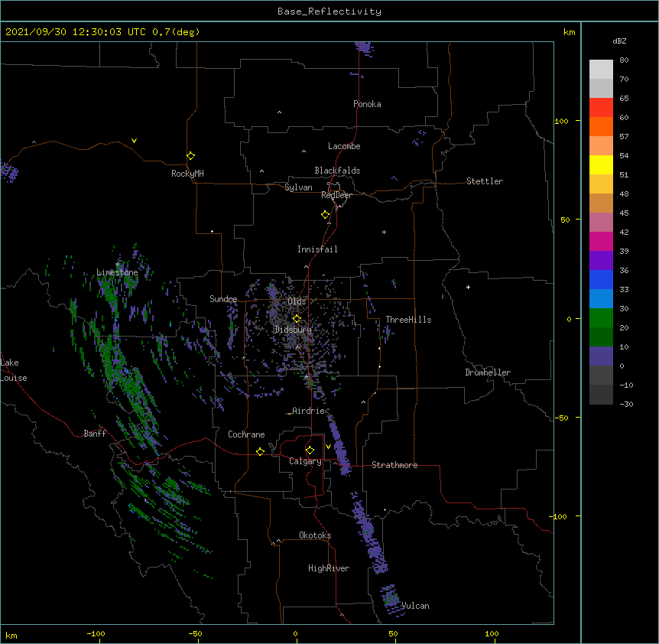Click the RockyMH label

[187, 174]
